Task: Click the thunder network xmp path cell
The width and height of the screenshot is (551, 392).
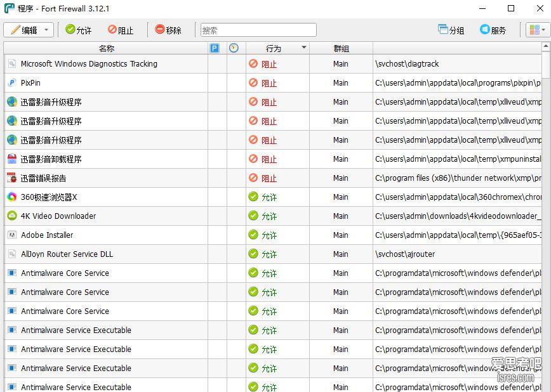Action: [x=458, y=178]
